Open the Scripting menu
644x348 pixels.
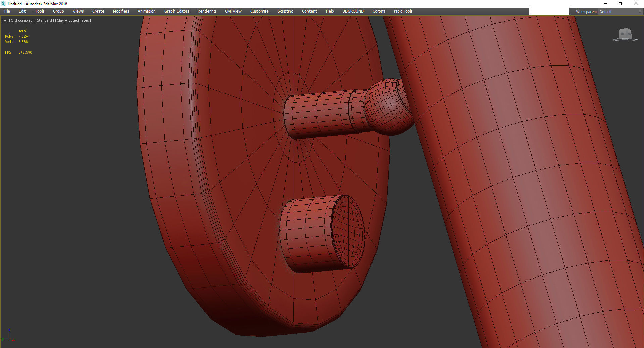pos(285,11)
